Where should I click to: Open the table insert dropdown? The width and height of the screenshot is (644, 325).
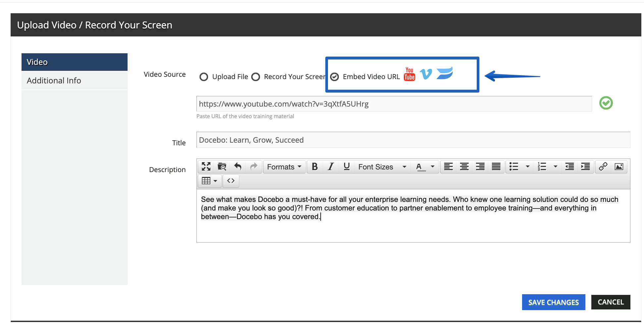coord(209,181)
